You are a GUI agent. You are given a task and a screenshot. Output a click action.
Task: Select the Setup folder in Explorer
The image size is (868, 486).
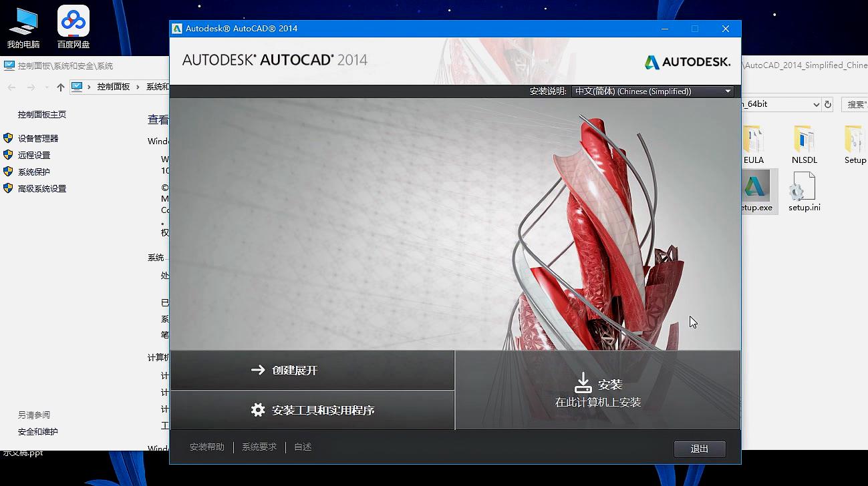coord(855,145)
